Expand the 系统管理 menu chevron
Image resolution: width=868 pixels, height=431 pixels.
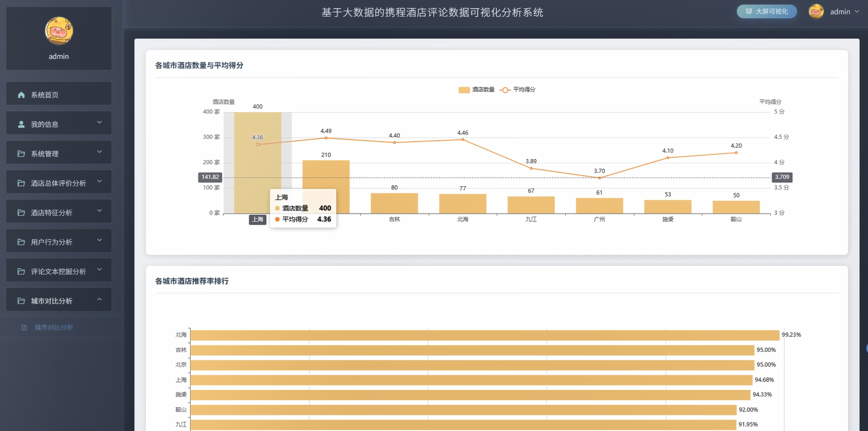99,152
